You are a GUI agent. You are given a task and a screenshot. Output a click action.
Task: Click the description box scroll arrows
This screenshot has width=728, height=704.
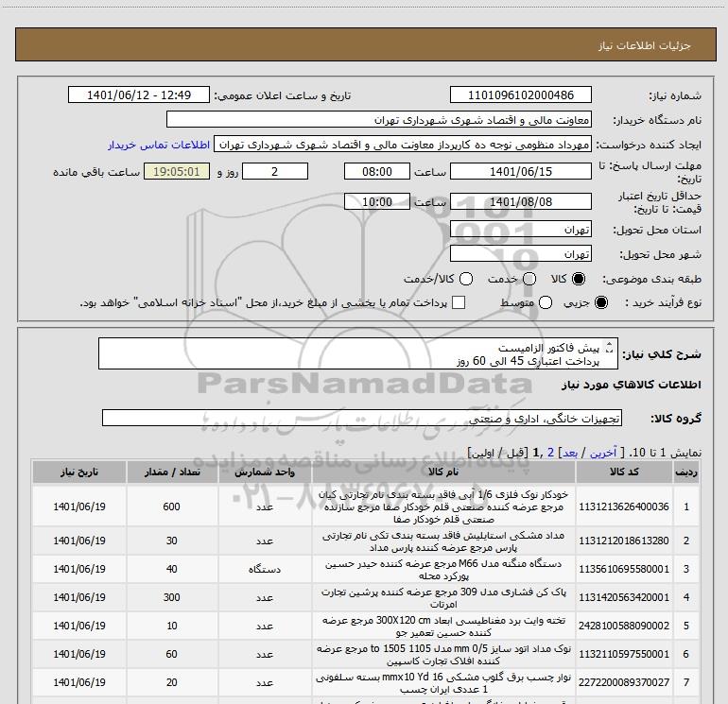click(610, 347)
